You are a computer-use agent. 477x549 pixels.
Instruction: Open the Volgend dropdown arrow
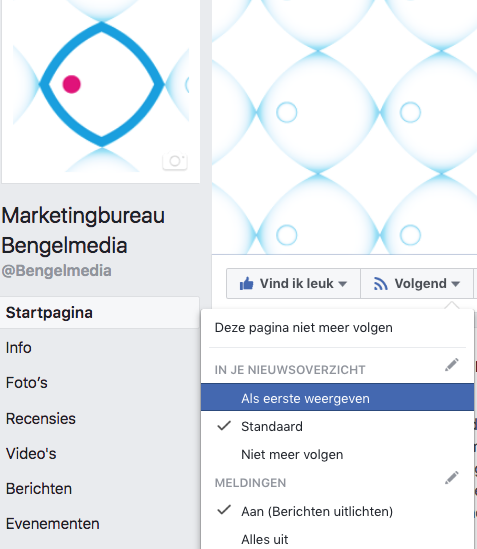pos(455,284)
